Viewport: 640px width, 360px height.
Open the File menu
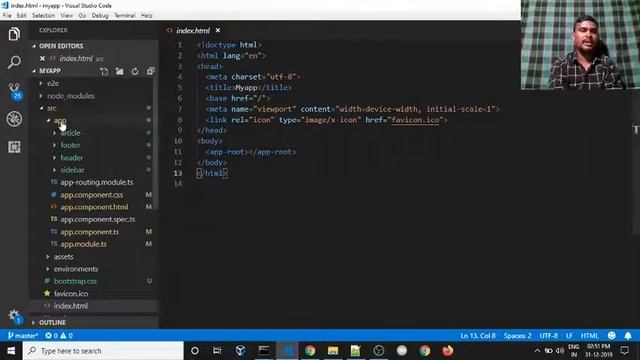[7, 16]
